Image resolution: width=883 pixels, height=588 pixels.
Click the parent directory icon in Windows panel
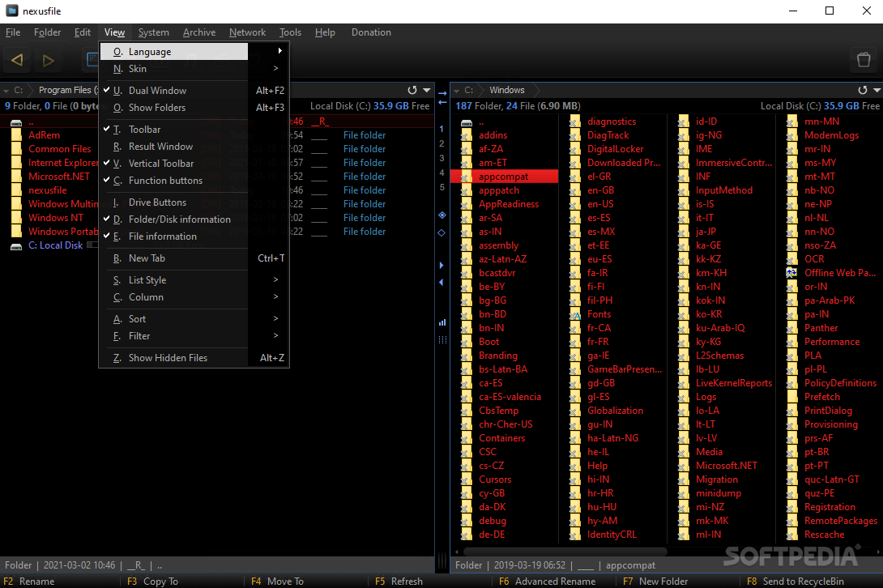(467, 122)
